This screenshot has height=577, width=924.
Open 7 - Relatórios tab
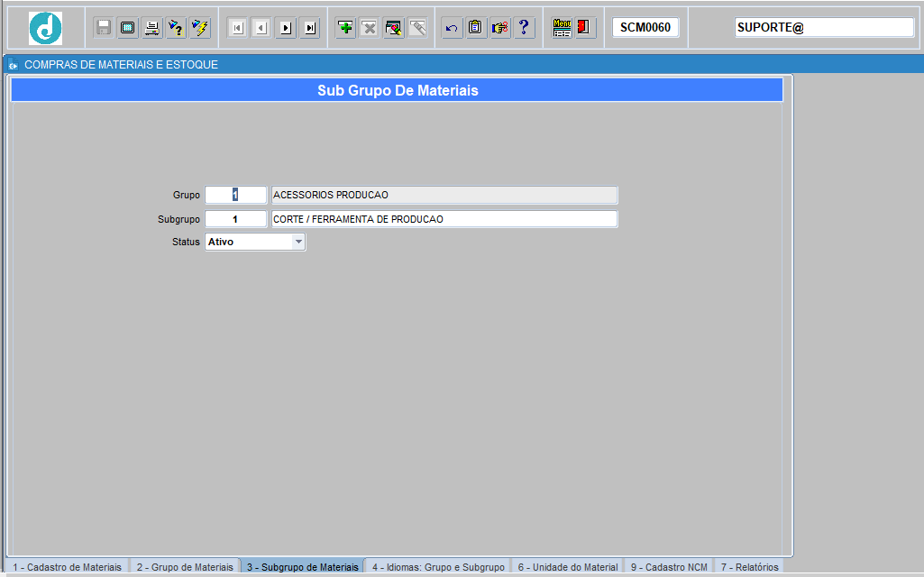tap(750, 567)
